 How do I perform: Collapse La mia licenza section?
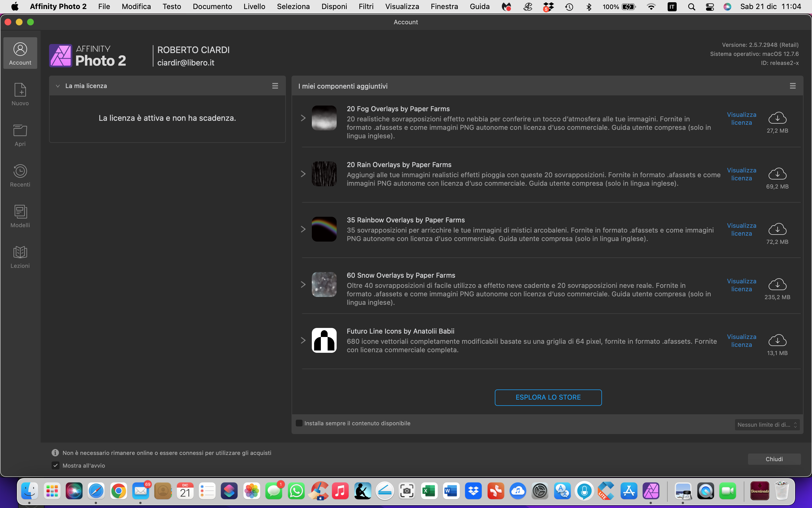click(58, 86)
